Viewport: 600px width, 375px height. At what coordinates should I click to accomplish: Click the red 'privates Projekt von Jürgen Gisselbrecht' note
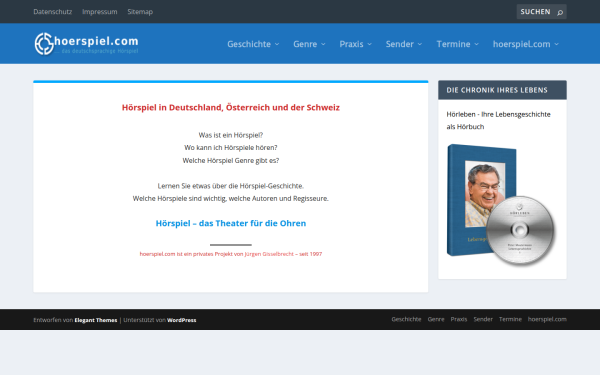(x=231, y=254)
